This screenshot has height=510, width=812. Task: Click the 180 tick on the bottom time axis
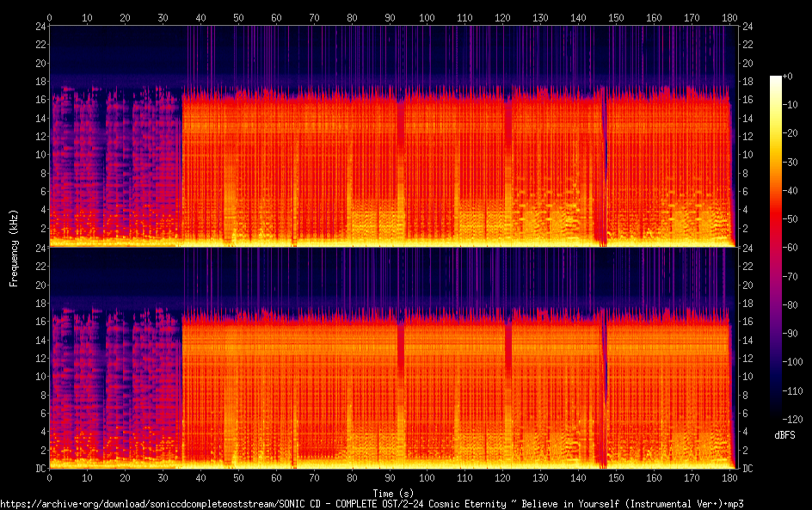coord(729,477)
